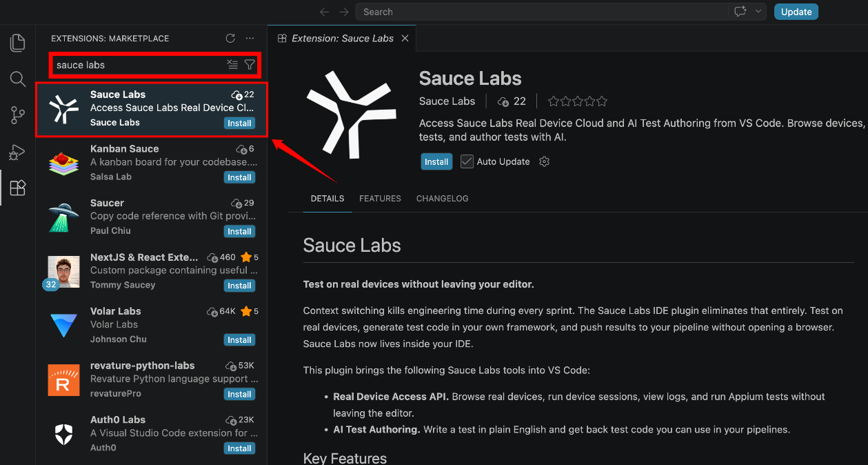
Task: Click the Kanban Sauce extension icon
Action: [x=63, y=163]
